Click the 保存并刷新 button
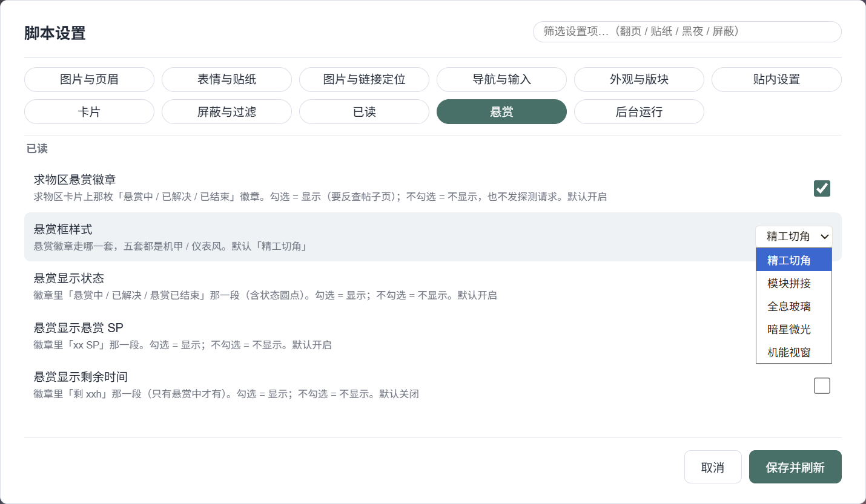This screenshot has height=504, width=866. (x=795, y=467)
